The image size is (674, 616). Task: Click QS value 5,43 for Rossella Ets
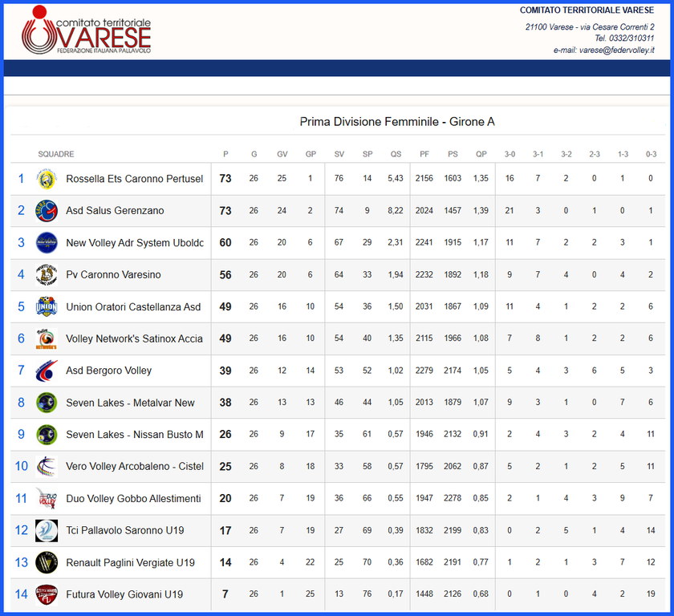(x=396, y=178)
